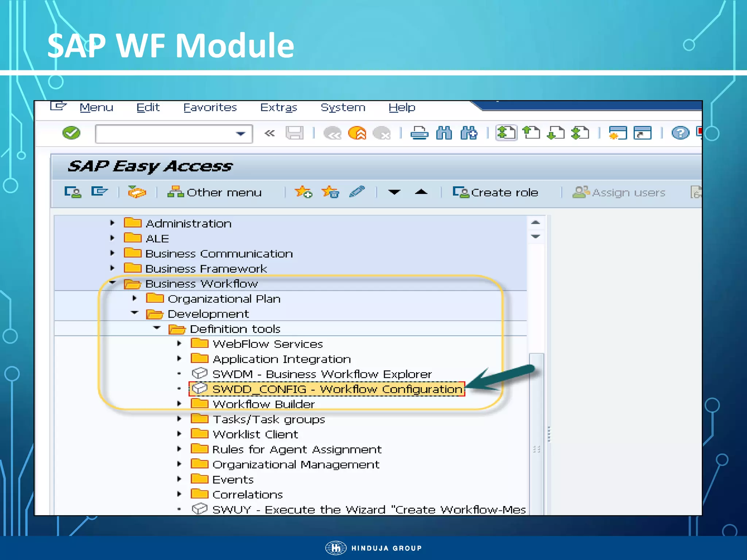Collapse the Business Workflow folder
747x560 pixels.
click(x=112, y=283)
